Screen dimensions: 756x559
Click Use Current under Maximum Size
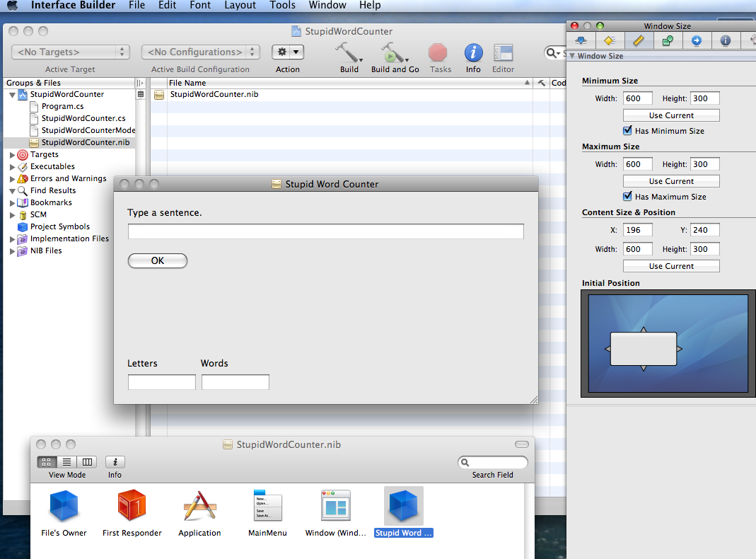(671, 181)
